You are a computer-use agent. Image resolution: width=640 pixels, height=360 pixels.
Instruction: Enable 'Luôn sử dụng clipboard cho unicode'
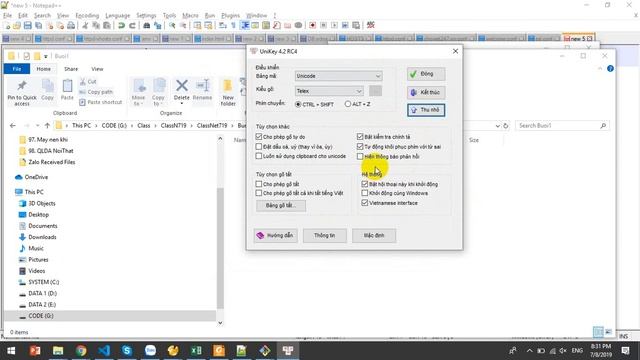point(259,156)
